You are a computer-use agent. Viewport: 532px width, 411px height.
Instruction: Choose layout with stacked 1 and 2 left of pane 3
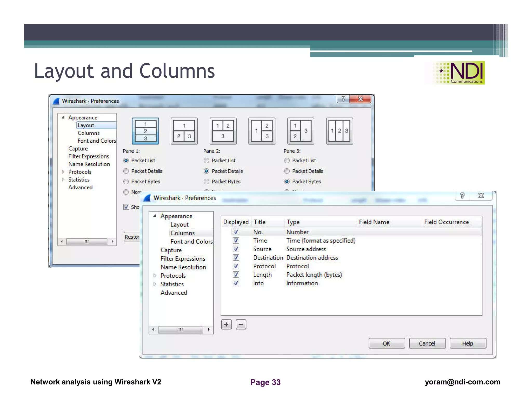301,131
